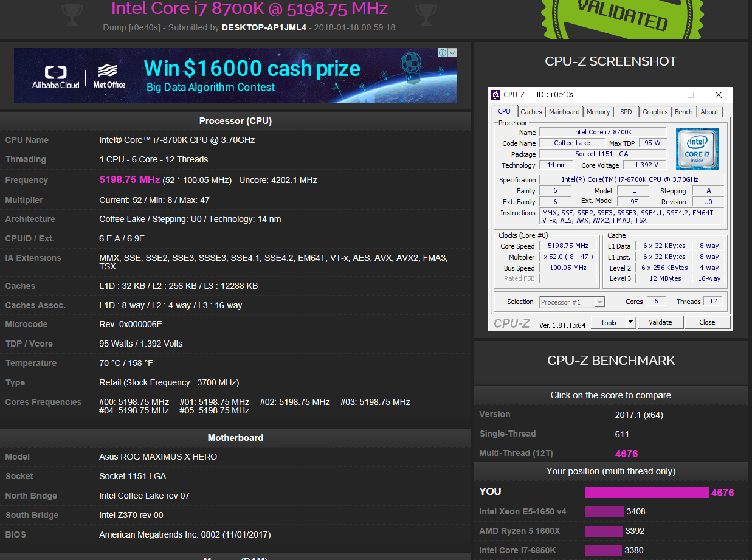Screen dimensions: 752x560
Task: Click the Intel Xeon E5-1650 v4 bar
Action: tap(604, 512)
